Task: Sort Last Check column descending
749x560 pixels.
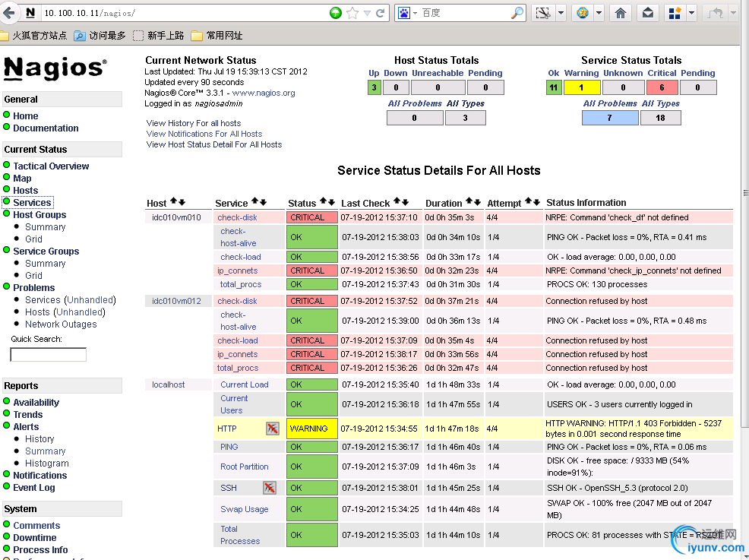Action: pos(406,201)
